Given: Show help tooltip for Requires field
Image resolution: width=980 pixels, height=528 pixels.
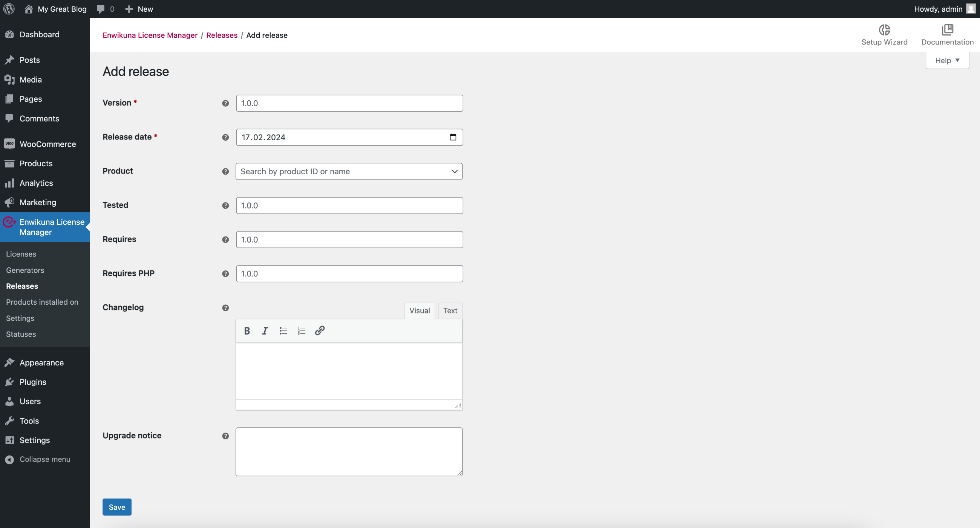Looking at the screenshot, I should pos(225,240).
